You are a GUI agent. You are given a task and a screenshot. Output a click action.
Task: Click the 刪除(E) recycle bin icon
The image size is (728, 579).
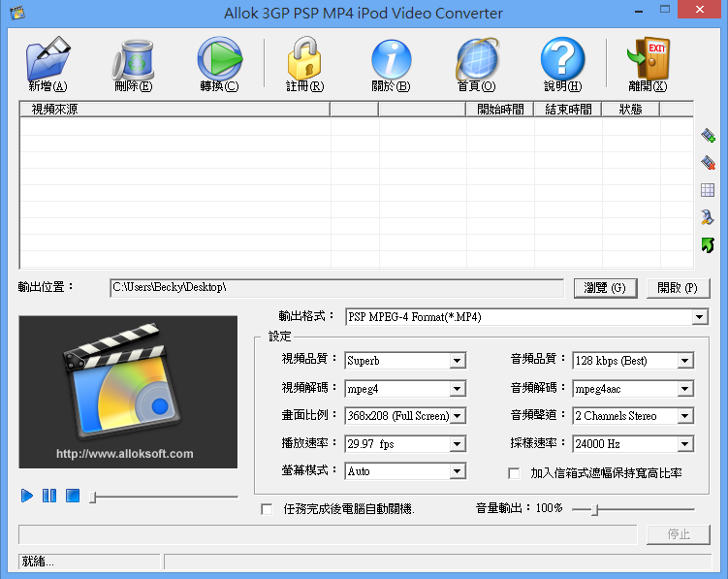point(133,59)
